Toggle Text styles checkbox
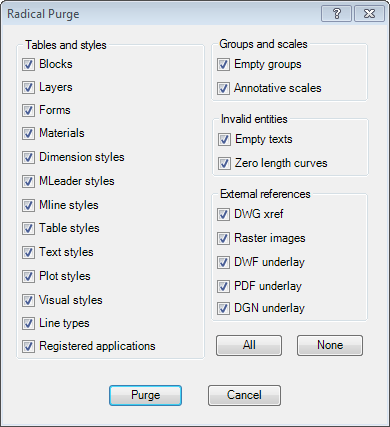The height and width of the screenshot is (427, 390). click(28, 252)
